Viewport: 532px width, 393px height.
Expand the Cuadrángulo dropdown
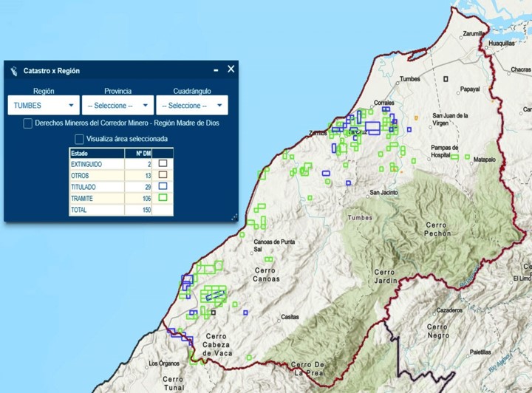point(191,106)
